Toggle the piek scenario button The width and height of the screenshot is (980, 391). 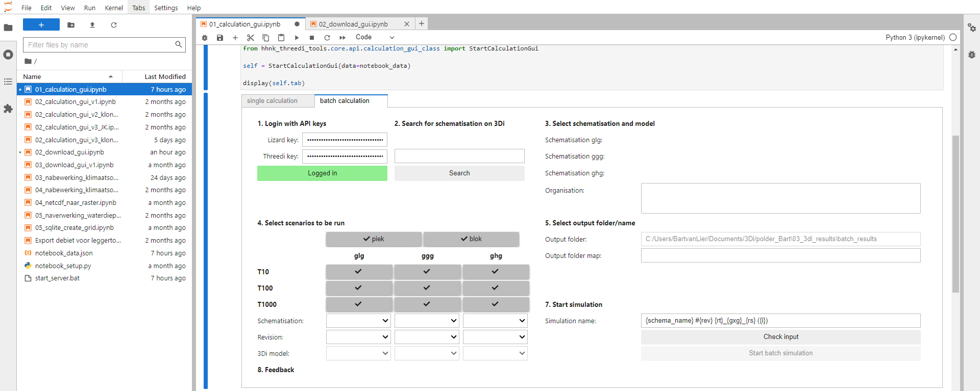(374, 239)
